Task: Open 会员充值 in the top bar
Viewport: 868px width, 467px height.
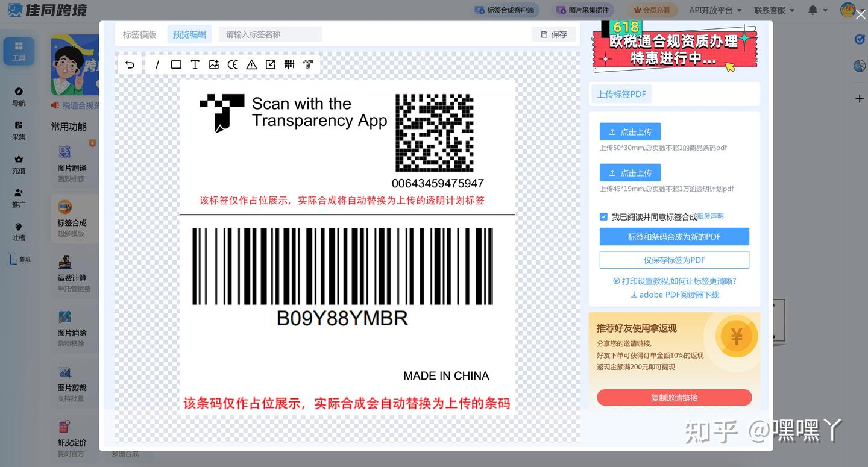Action: click(x=652, y=10)
